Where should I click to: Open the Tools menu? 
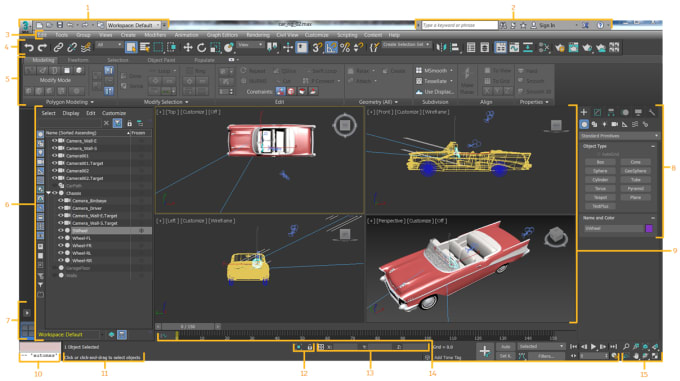pos(62,35)
